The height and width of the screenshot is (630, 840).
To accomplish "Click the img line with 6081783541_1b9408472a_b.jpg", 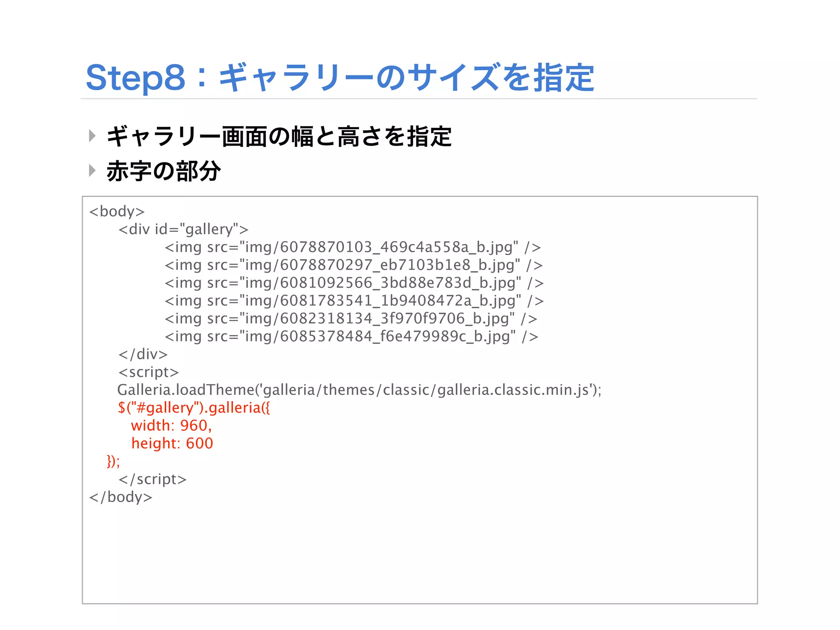I will click(x=354, y=301).
